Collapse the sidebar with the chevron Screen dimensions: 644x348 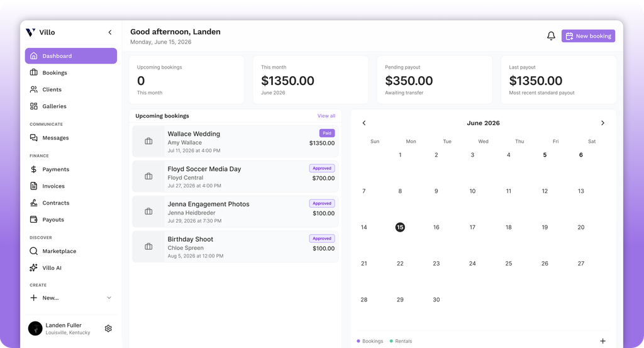[x=109, y=33]
